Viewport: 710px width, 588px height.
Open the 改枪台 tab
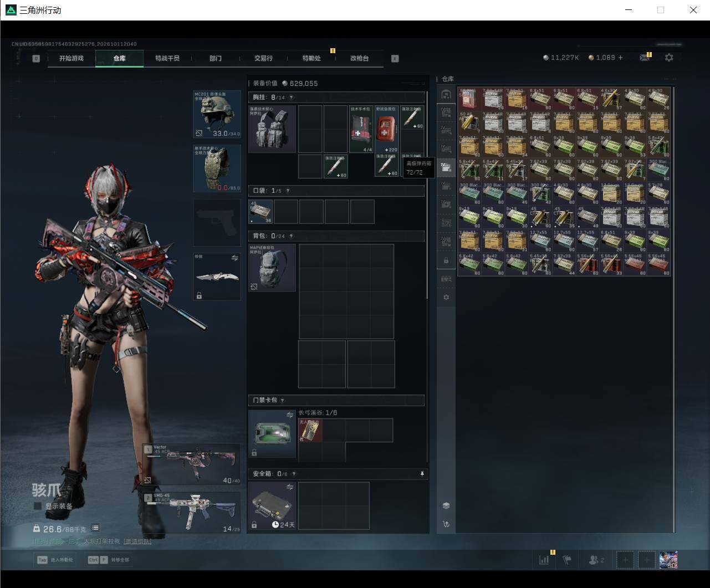tap(359, 58)
